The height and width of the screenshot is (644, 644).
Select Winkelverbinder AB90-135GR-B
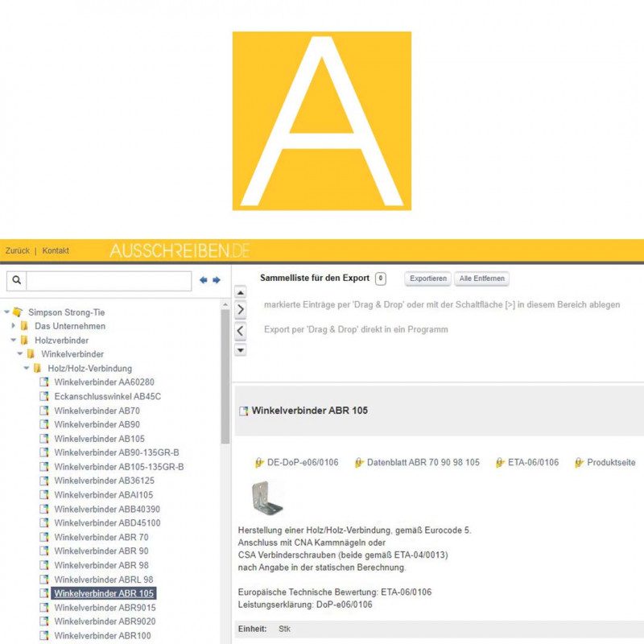117,452
